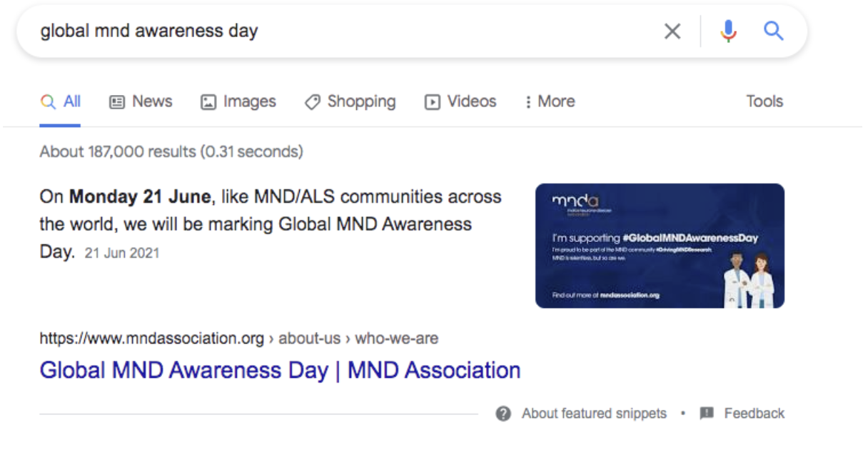Click the bold Monday 21 June text
Viewport: 868px width, 450px height.
[140, 196]
